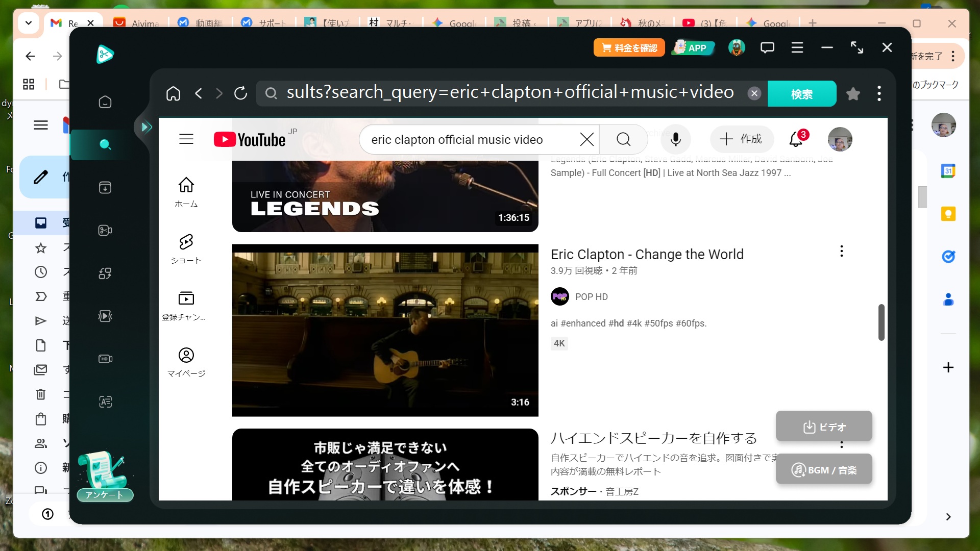
Task: Download audio with BGM / 音楽 button
Action: [x=824, y=469]
